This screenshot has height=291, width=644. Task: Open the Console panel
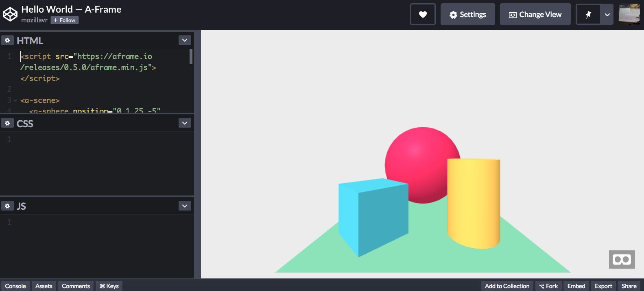coord(15,286)
